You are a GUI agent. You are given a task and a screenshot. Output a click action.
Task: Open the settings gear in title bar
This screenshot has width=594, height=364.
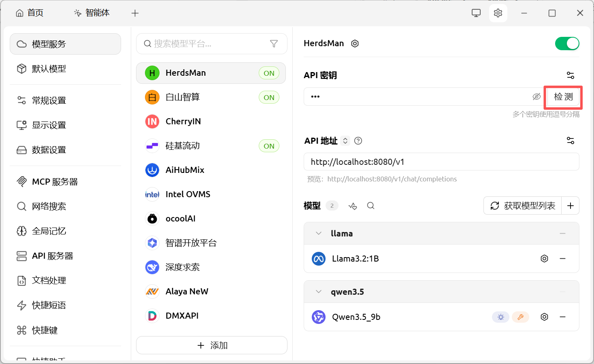498,13
